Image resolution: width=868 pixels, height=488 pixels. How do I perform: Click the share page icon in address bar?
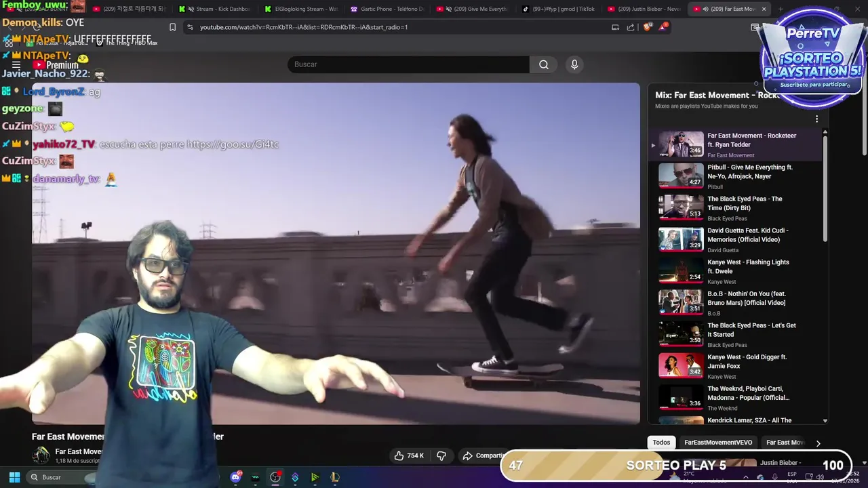click(x=631, y=27)
